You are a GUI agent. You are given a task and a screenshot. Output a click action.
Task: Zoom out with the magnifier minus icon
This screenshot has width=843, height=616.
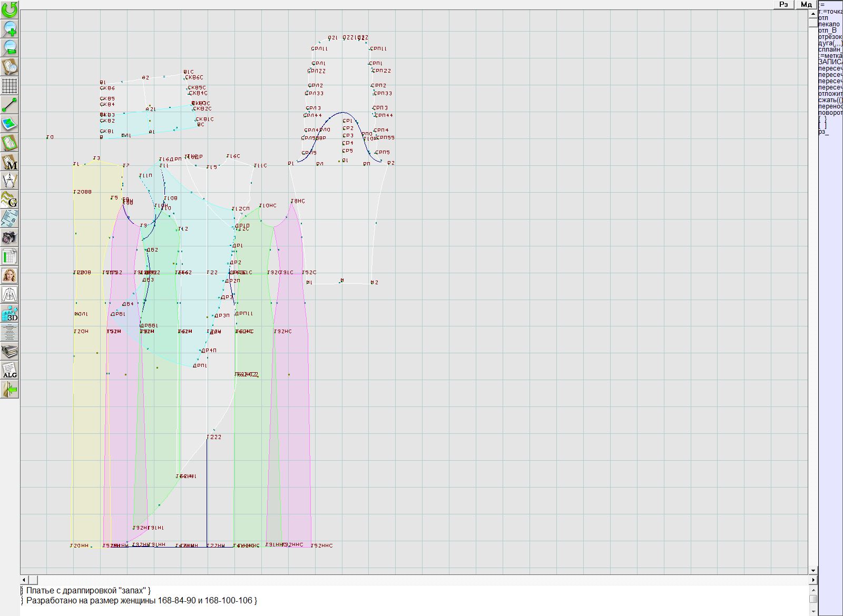click(x=9, y=47)
